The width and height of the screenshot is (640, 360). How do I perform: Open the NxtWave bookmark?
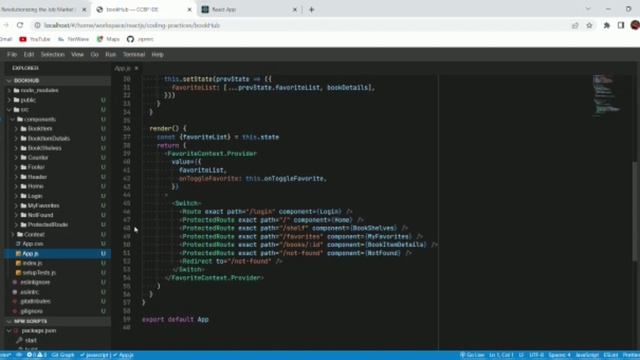pos(73,39)
